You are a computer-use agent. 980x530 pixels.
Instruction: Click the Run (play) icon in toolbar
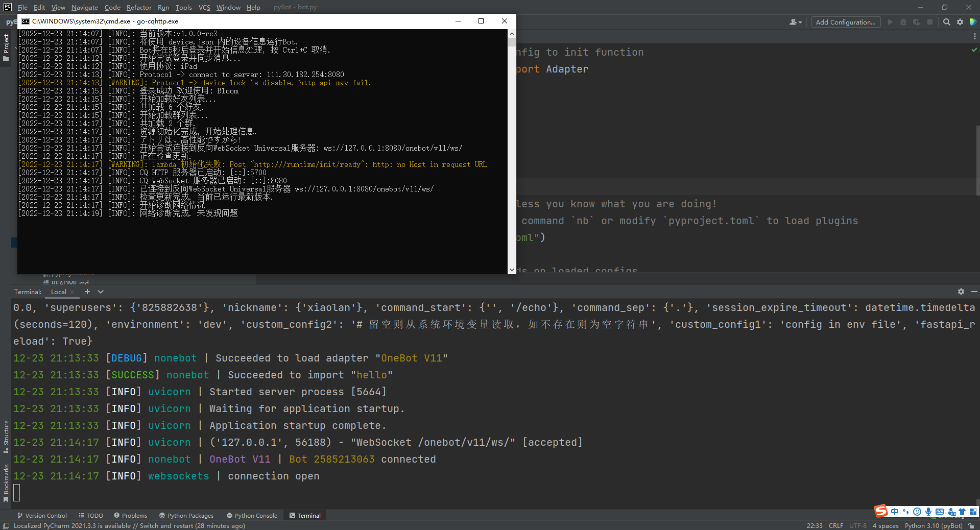point(890,22)
